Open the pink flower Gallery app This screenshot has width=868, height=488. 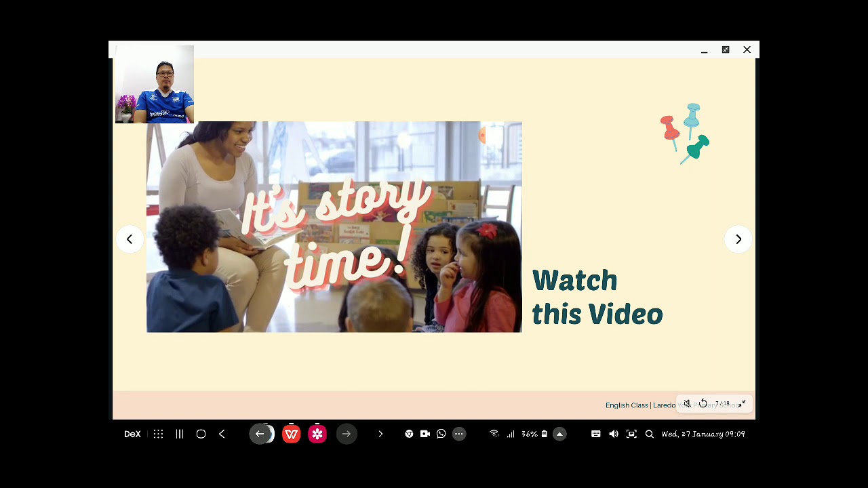pyautogui.click(x=317, y=434)
